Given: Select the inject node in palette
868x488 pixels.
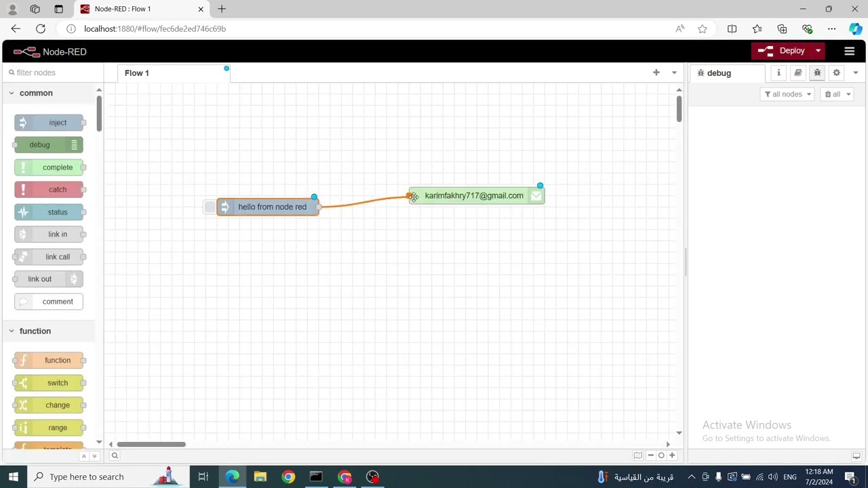Looking at the screenshot, I should (x=49, y=123).
